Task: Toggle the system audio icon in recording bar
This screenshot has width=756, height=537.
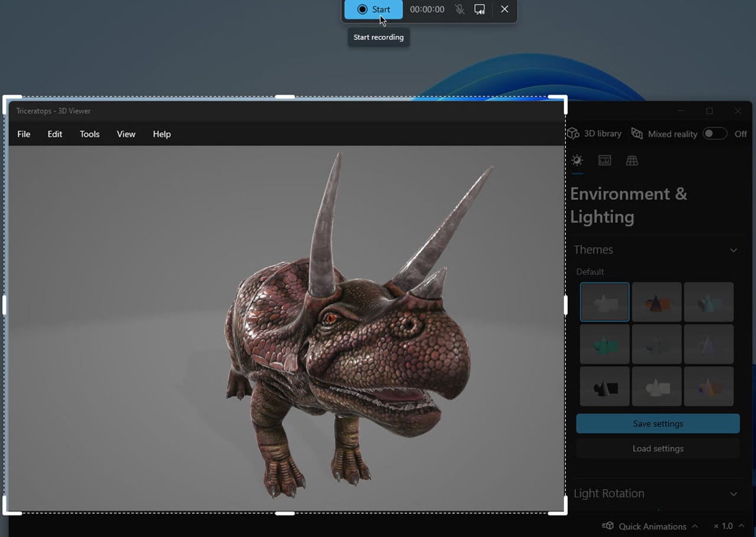Action: [480, 9]
